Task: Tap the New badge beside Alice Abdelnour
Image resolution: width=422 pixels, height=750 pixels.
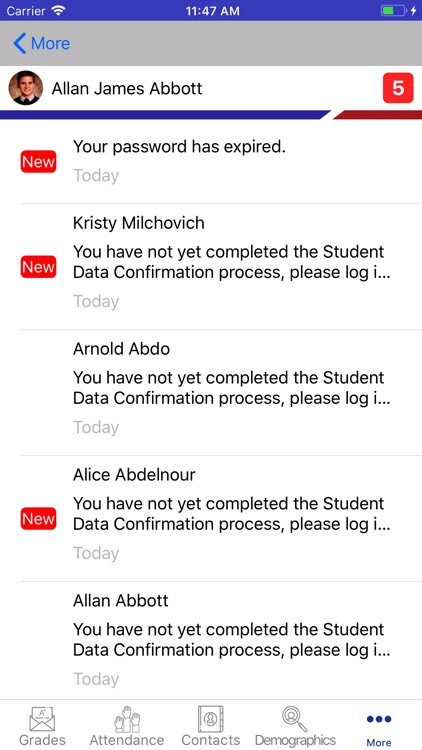Action: point(38,519)
